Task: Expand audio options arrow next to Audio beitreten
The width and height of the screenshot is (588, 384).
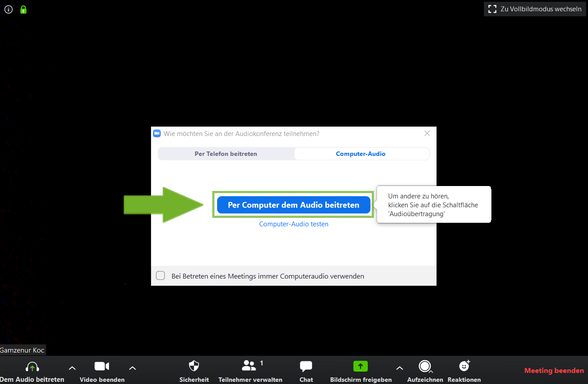Action: coord(72,368)
